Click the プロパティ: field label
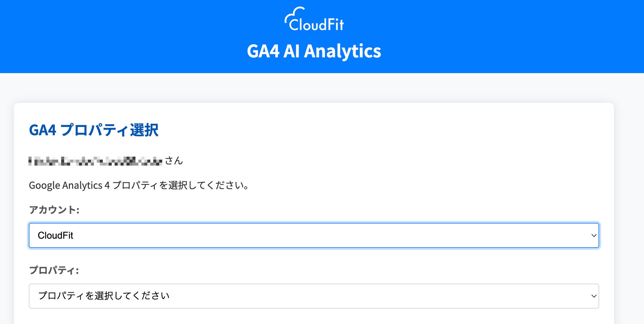The height and width of the screenshot is (324, 644). pyautogui.click(x=54, y=270)
